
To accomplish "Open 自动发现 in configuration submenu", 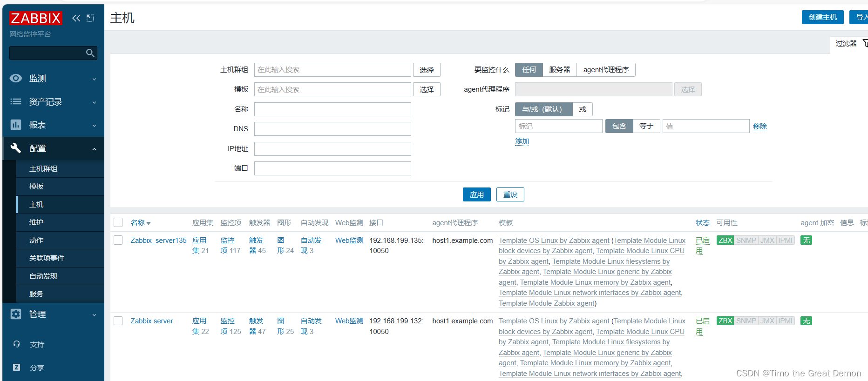I will (60, 276).
